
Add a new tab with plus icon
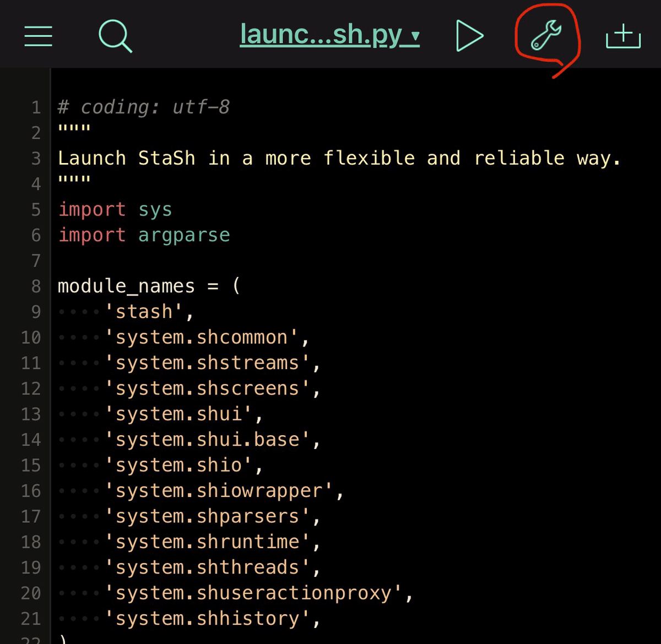pyautogui.click(x=623, y=36)
